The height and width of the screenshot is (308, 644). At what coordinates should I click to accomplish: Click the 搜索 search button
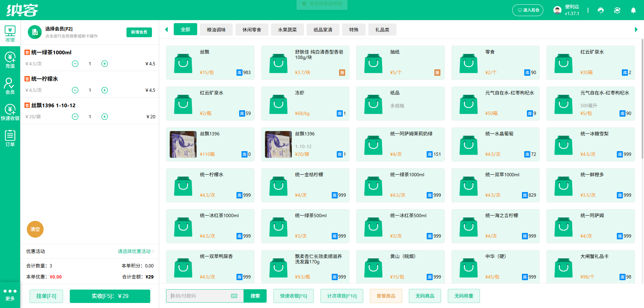click(255, 296)
